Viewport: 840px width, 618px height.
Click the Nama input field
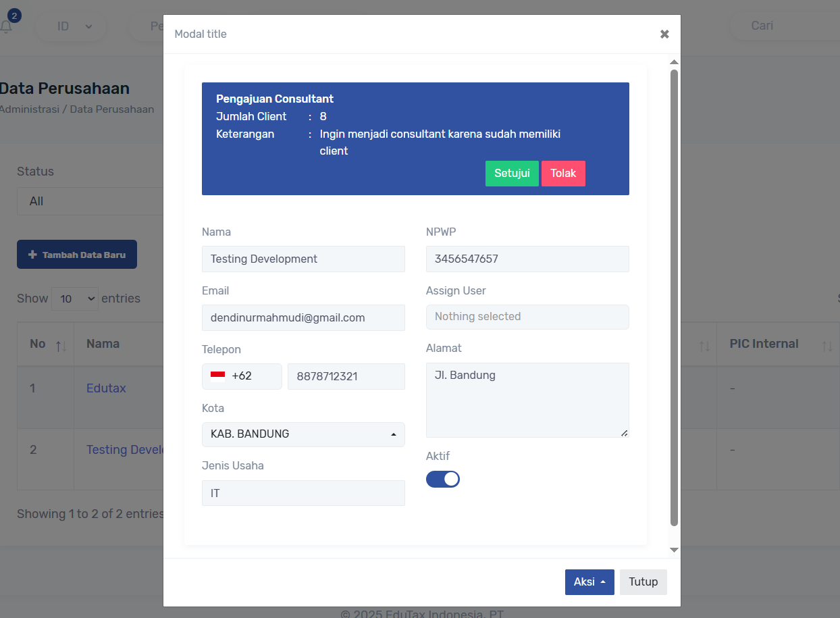click(303, 259)
